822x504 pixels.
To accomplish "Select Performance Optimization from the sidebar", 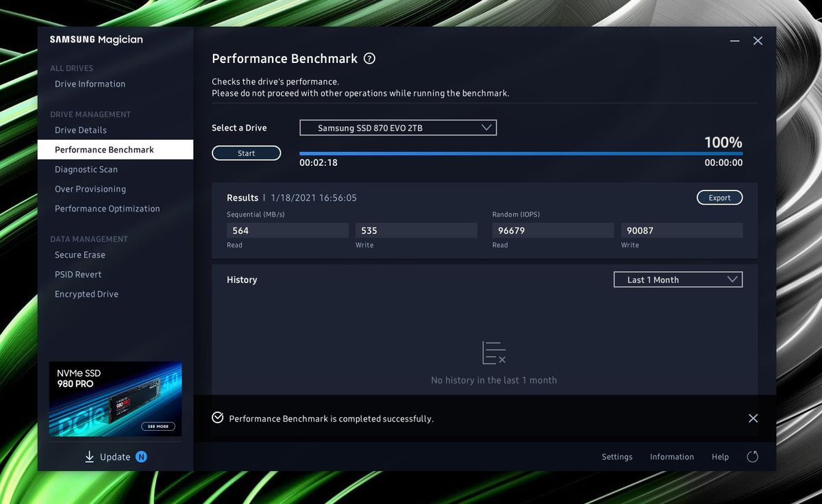I will (x=107, y=208).
